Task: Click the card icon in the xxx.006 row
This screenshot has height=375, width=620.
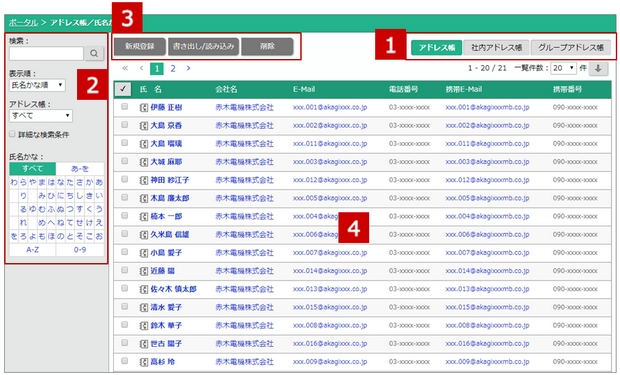Action: pos(144,235)
